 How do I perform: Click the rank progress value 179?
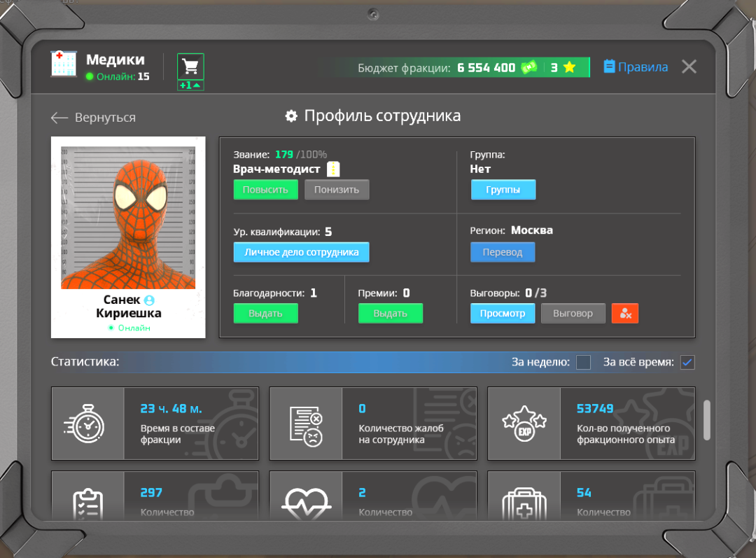tap(284, 154)
